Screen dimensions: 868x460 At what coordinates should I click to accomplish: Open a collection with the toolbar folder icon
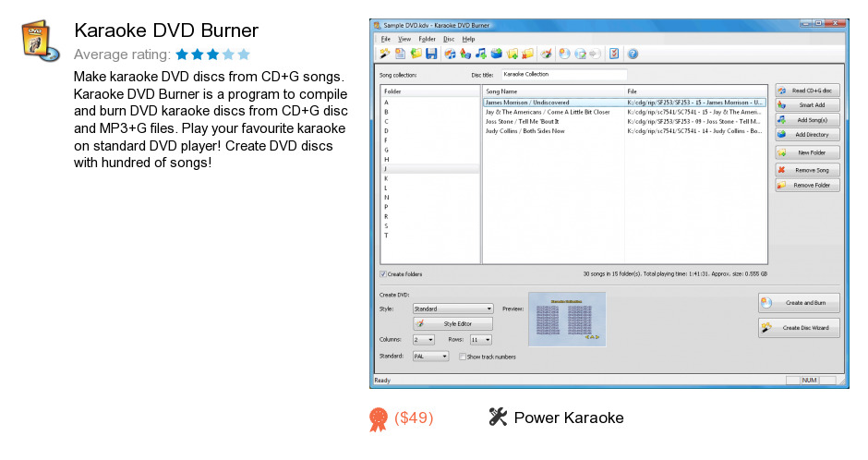pyautogui.click(x=416, y=54)
